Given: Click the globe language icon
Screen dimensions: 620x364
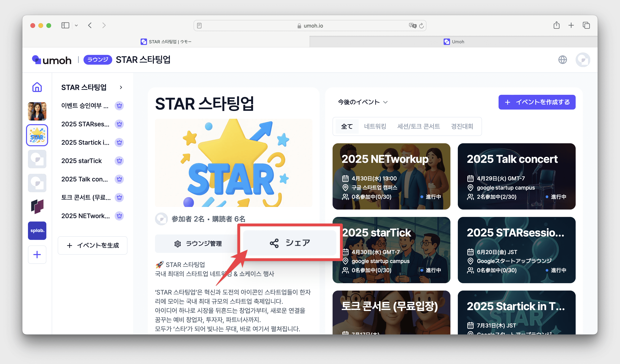Looking at the screenshot, I should click(x=562, y=60).
